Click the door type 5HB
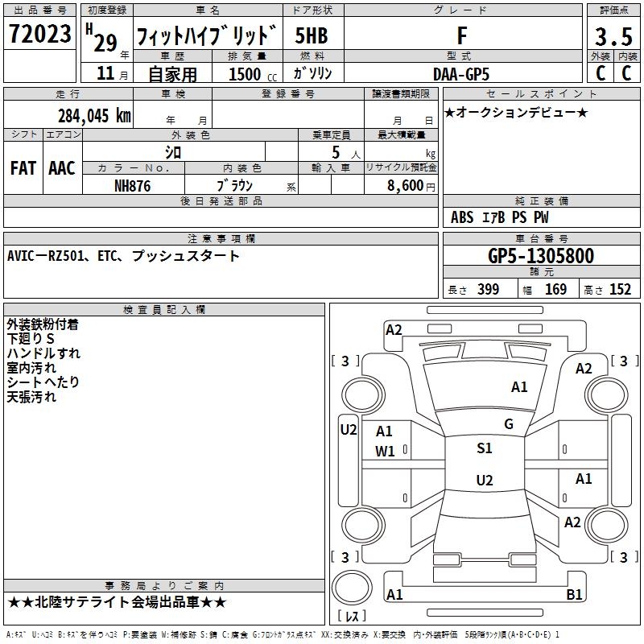The height and width of the screenshot is (644, 644). (312, 35)
